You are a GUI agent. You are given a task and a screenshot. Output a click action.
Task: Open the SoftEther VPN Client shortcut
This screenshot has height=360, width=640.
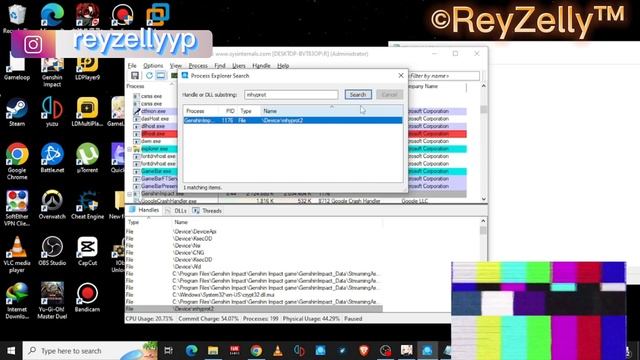[17, 208]
